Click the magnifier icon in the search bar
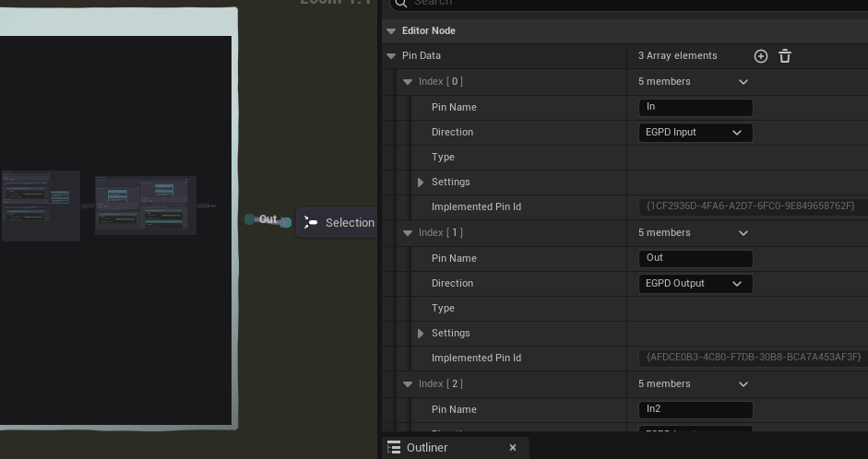This screenshot has height=459, width=868. point(399,3)
